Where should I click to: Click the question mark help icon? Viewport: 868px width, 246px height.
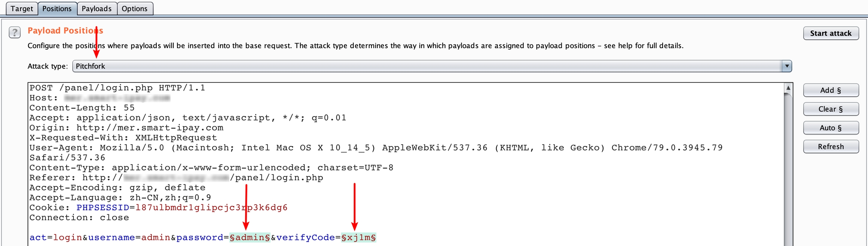15,33
